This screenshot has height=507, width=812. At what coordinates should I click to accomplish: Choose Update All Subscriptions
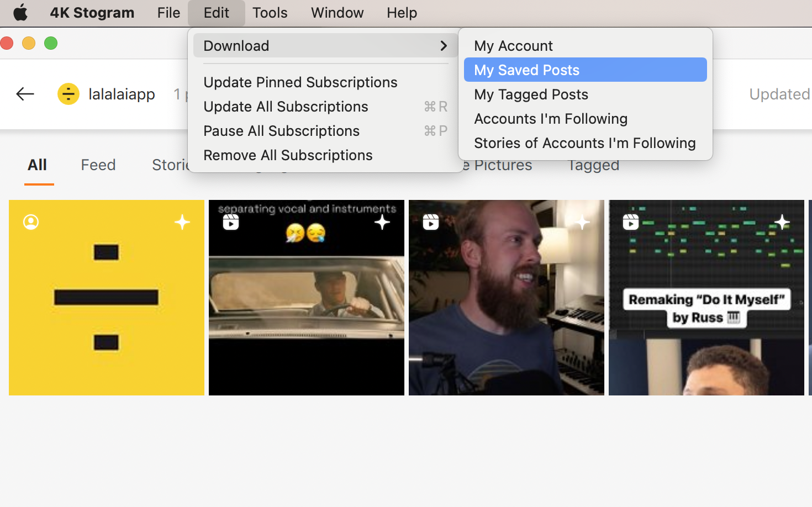point(286,107)
